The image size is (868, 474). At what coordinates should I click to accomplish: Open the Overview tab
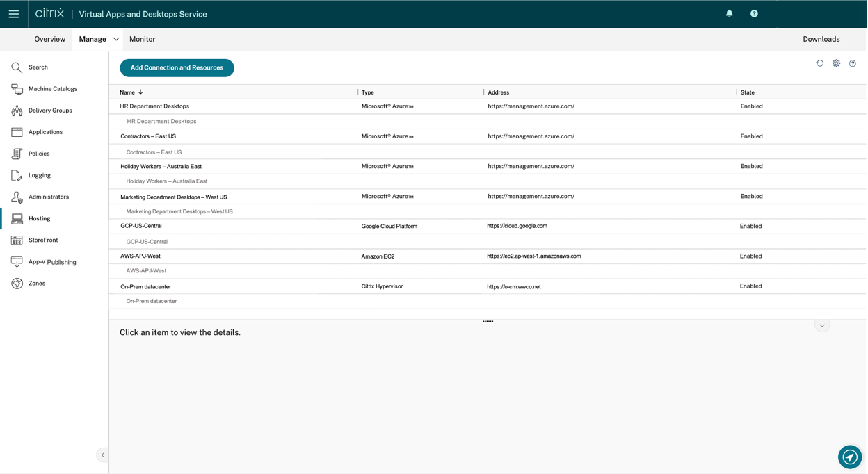(x=49, y=39)
